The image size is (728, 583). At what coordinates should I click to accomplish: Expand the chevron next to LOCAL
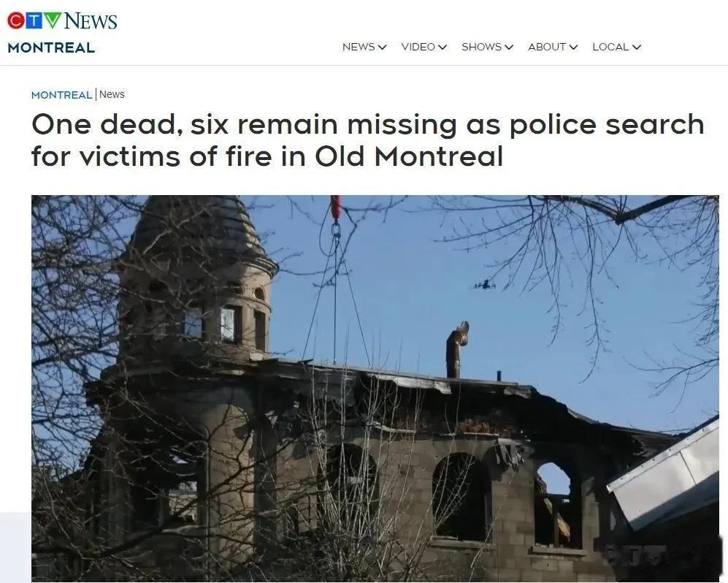coord(637,47)
